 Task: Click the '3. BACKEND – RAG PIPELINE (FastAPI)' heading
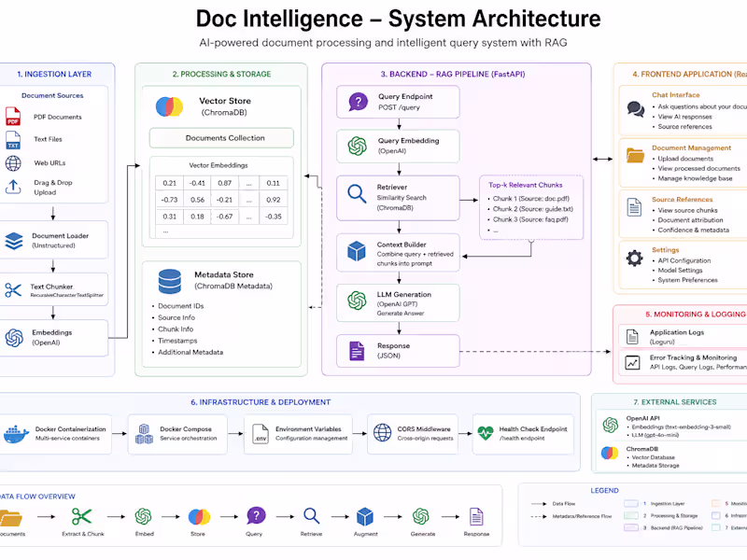point(453,75)
